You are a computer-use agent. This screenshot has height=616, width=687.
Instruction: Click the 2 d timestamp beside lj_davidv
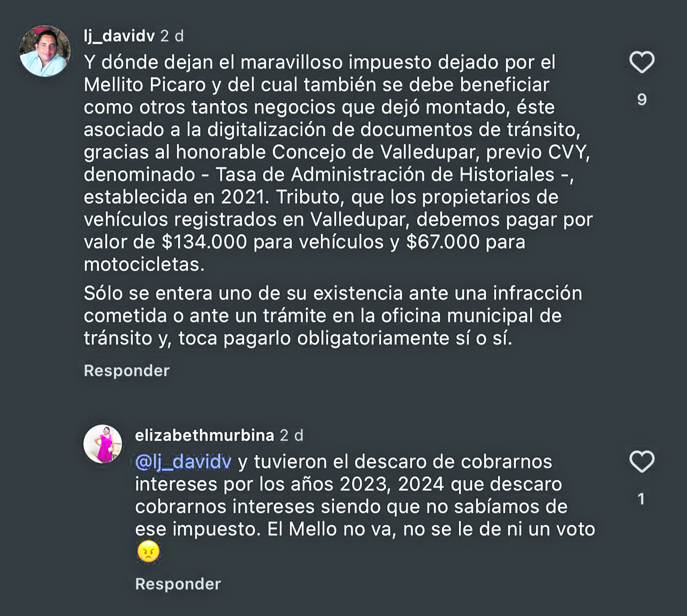coord(172,36)
